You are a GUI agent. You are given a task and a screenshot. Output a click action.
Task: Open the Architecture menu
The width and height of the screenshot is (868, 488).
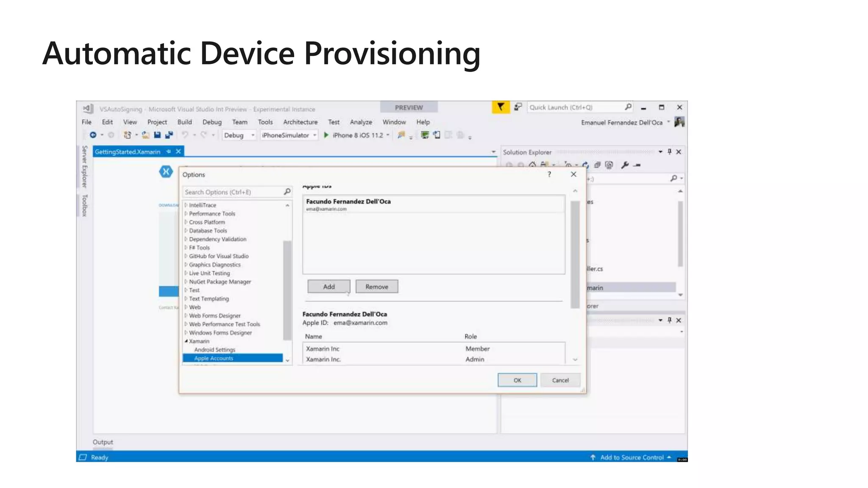(300, 122)
